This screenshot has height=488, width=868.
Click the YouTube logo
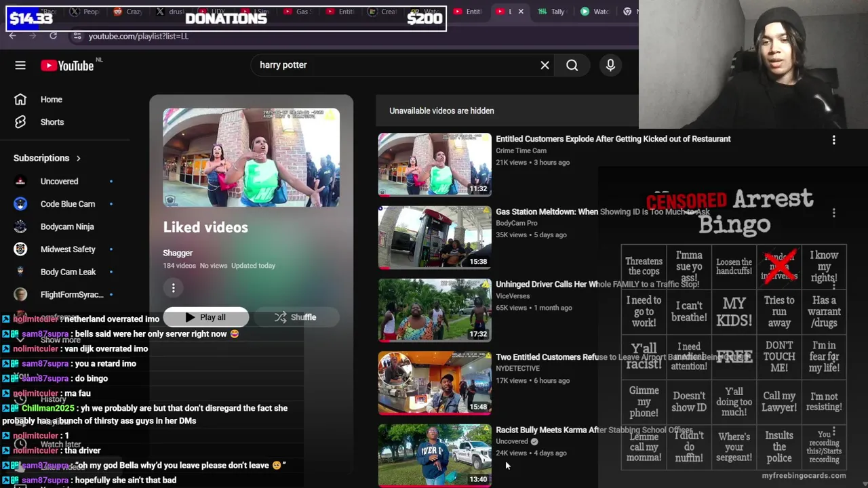(67, 65)
